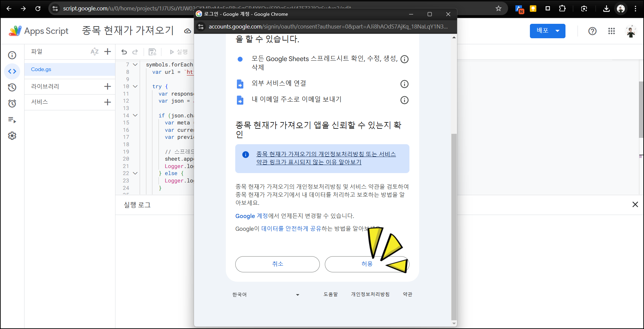Click the 라이브러리 section label
Viewport: 644px width, 329px height.
pyautogui.click(x=45, y=87)
